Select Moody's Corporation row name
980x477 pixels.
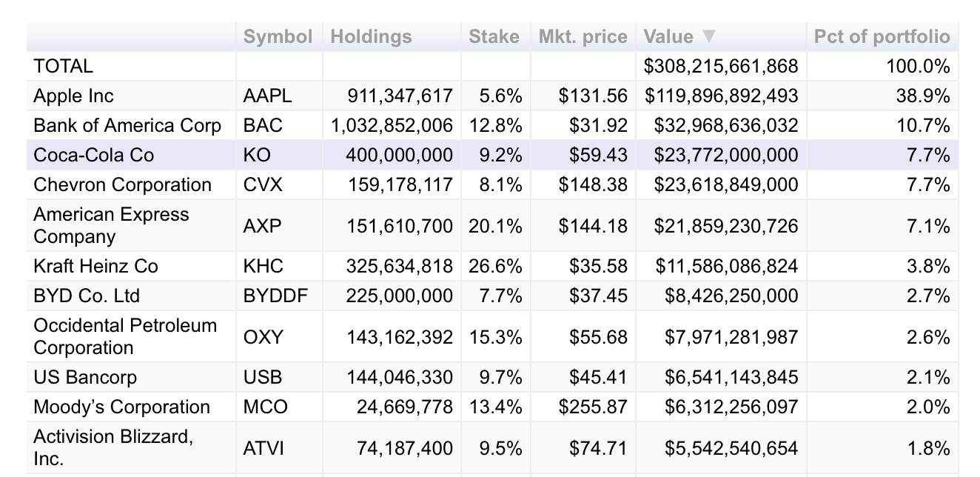(x=121, y=407)
